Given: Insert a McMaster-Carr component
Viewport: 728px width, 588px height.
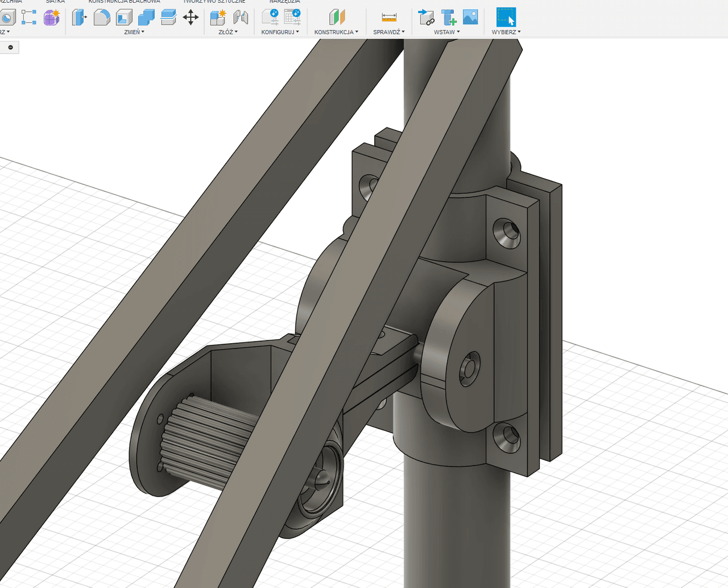Looking at the screenshot, I should coord(449,18).
